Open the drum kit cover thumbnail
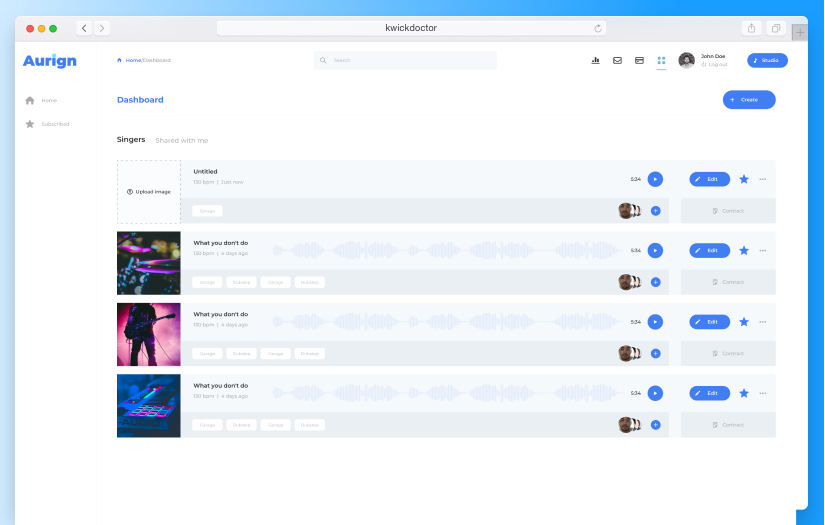825x525 pixels. click(x=149, y=263)
